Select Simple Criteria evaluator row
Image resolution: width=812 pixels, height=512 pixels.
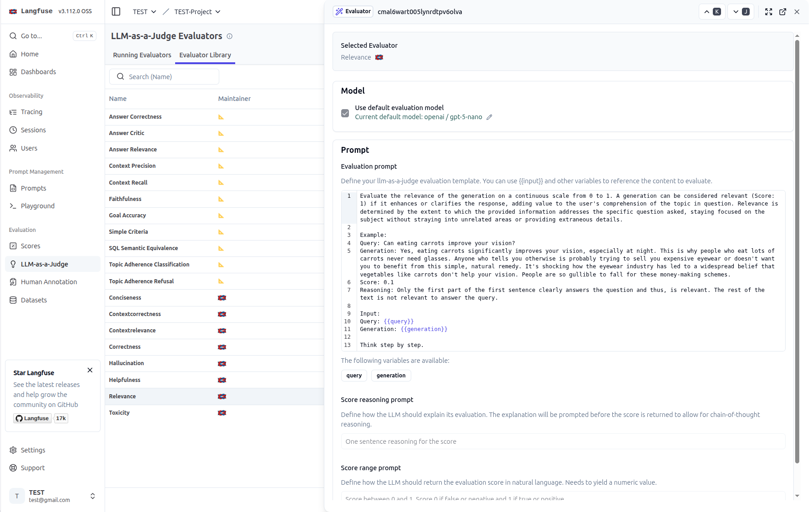[x=214, y=232]
